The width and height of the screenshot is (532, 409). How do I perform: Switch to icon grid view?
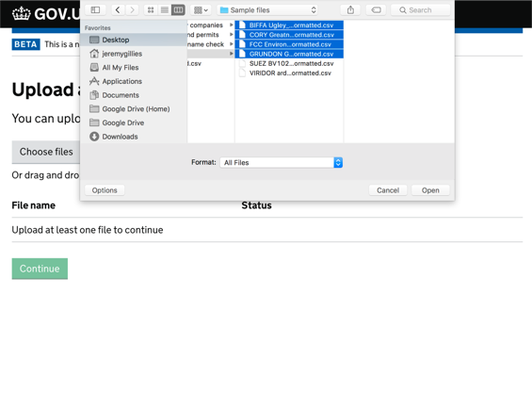pyautogui.click(x=151, y=9)
